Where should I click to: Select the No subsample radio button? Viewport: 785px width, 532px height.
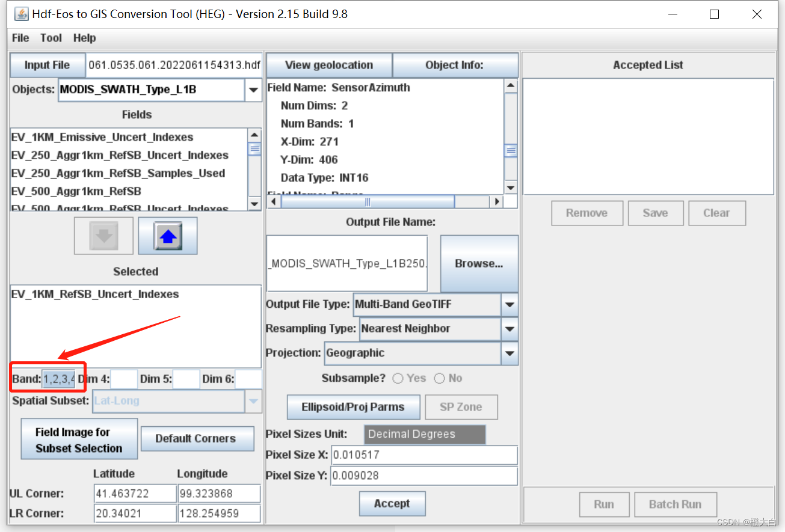click(x=439, y=378)
